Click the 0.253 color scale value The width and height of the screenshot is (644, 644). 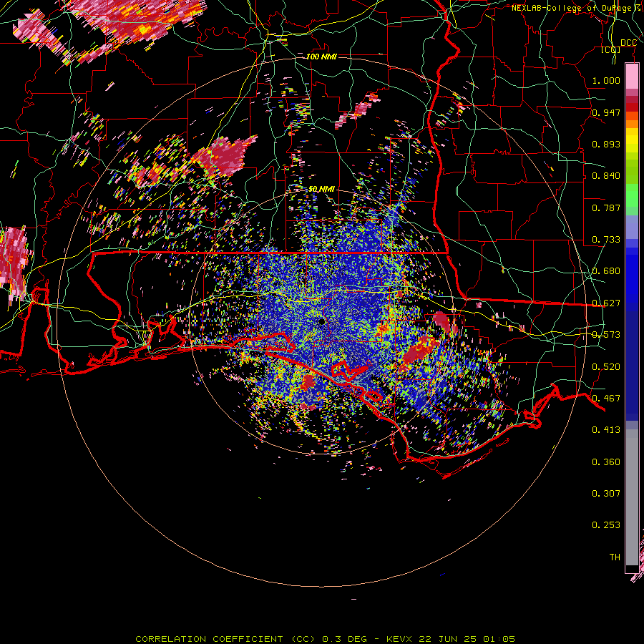click(x=606, y=525)
